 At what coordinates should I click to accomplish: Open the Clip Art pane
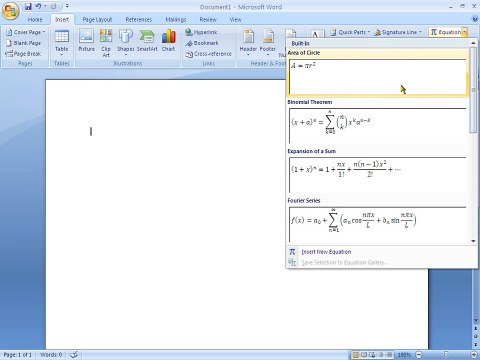coord(106,43)
